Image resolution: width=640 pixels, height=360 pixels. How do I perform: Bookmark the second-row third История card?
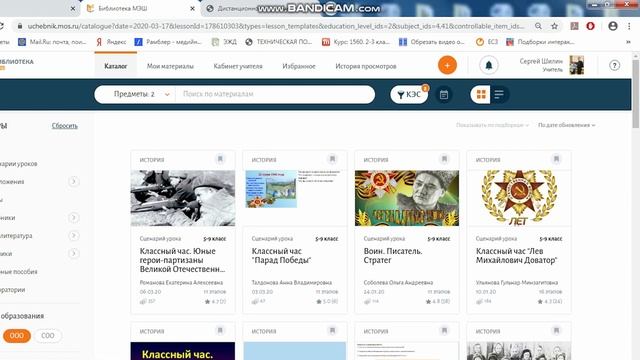click(444, 331)
